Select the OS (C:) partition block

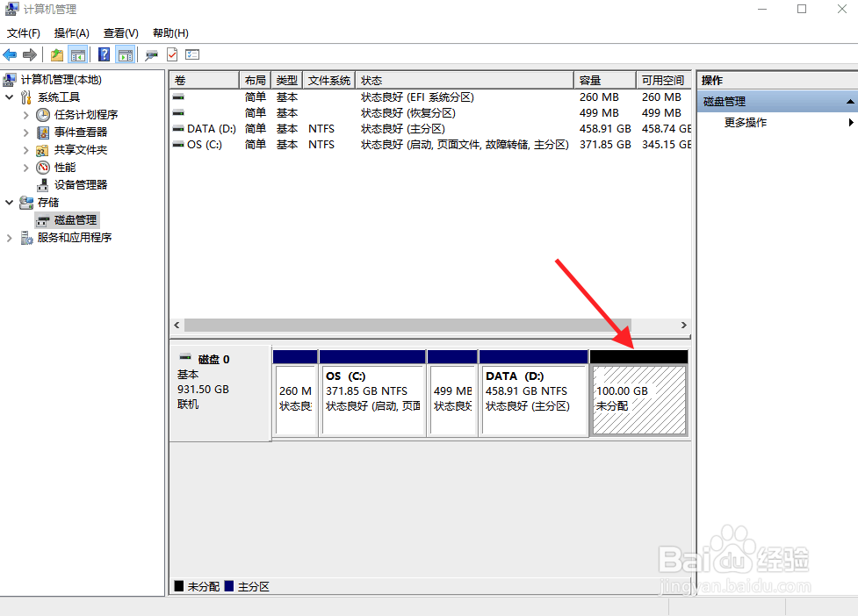point(372,394)
